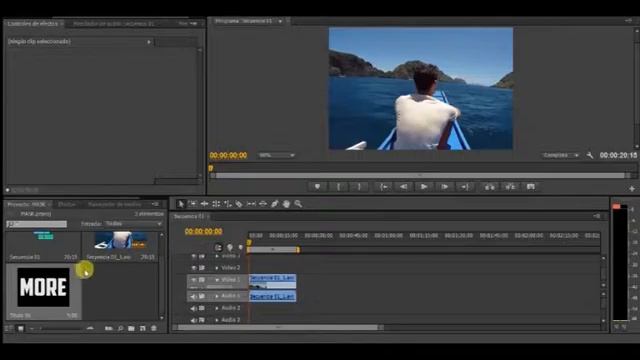Add a marker in Program monitor

tap(317, 187)
